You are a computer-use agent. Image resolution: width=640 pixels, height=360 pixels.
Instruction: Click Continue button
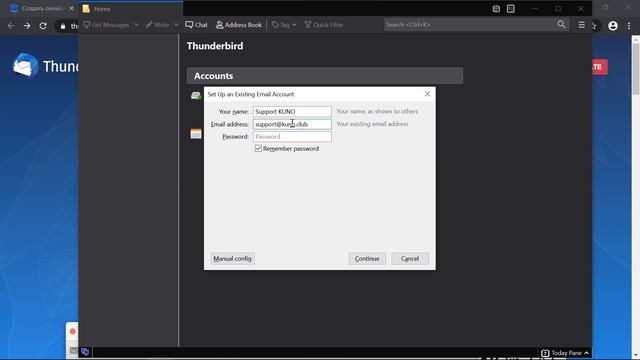click(367, 259)
